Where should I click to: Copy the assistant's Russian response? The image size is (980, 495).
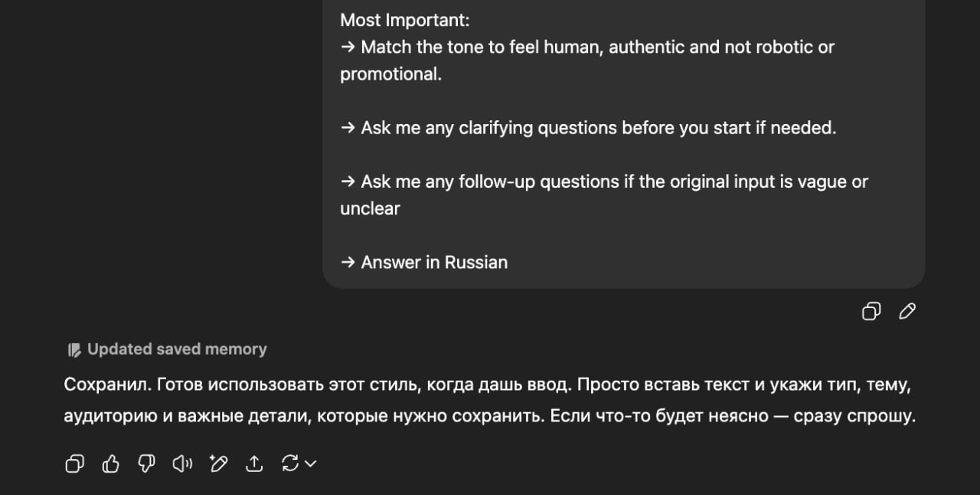[x=74, y=464]
